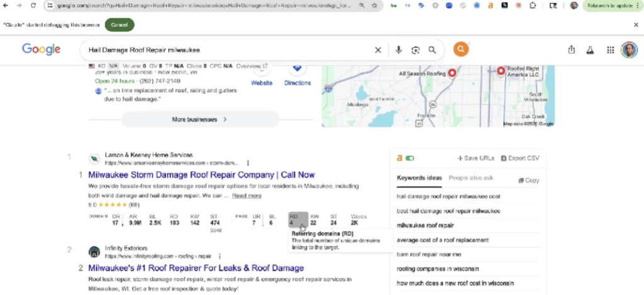Click the map thumbnail of Milwaukee area

438,96
